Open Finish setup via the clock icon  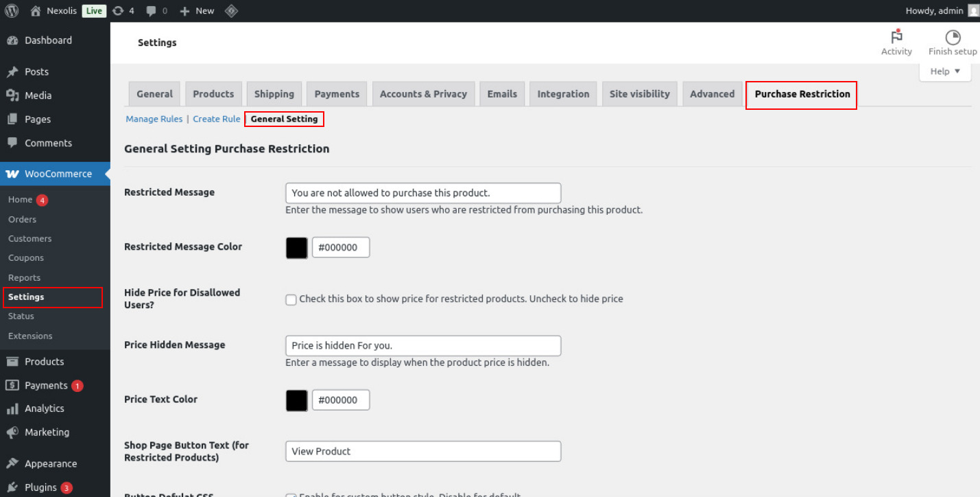click(x=953, y=38)
